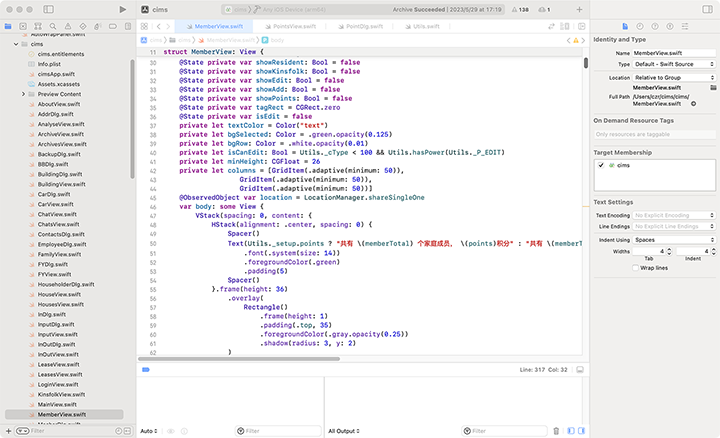Hide the debug area toggle button
Viewport: 720px width, 438px height.
point(580,369)
